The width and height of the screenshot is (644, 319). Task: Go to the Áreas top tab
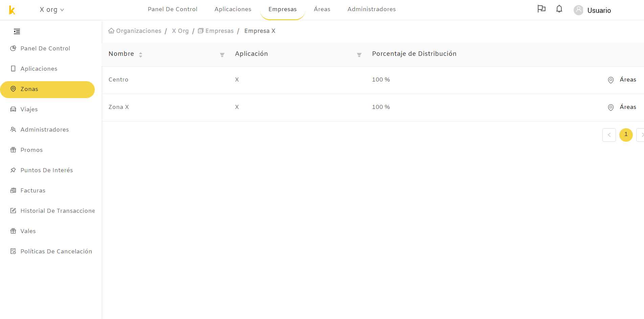(x=322, y=9)
